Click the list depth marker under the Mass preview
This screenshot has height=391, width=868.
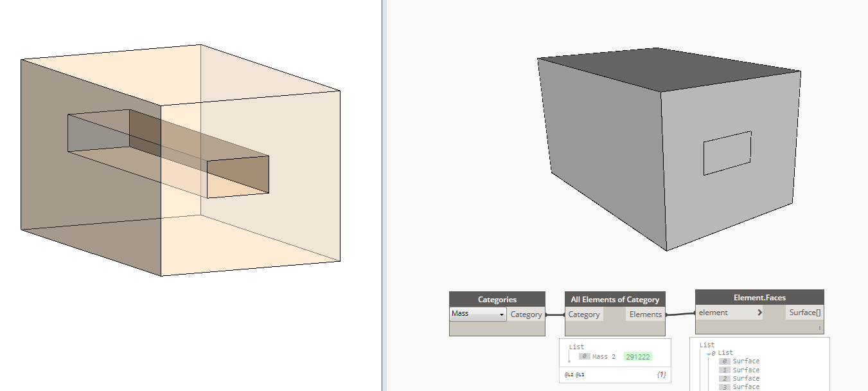click(569, 358)
